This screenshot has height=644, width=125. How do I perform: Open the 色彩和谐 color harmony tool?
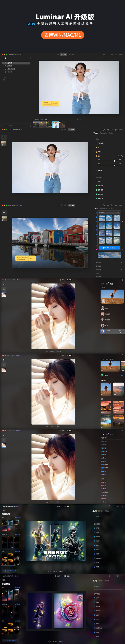[x=99, y=190]
